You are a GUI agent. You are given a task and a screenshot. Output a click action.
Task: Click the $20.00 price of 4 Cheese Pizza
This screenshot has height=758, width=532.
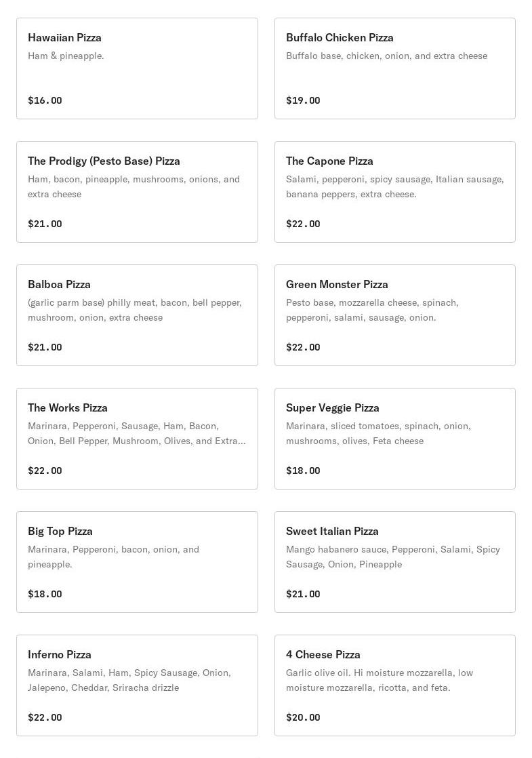click(x=303, y=717)
